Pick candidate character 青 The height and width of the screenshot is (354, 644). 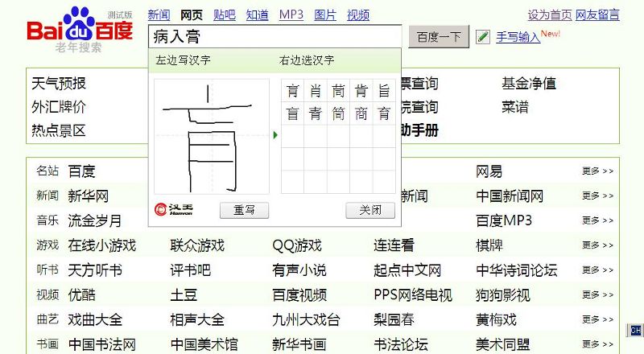(316, 113)
